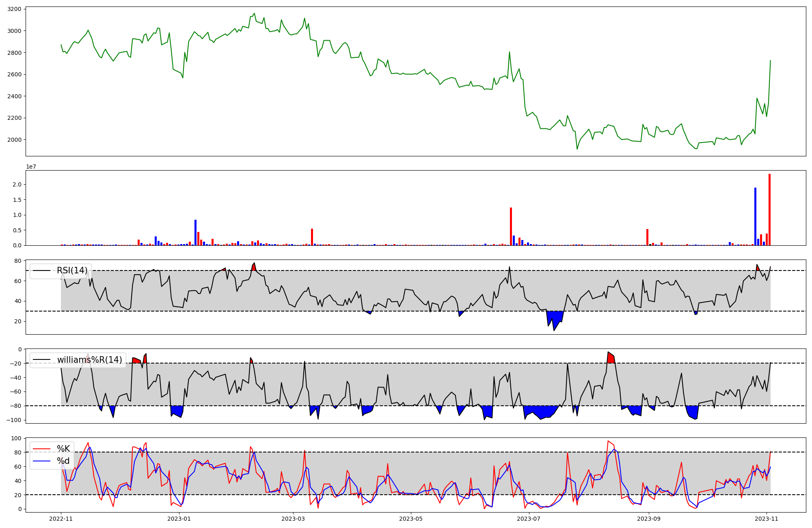The image size is (812, 528).
Task: Click the RSI(14) legend label
Action: [x=72, y=270]
